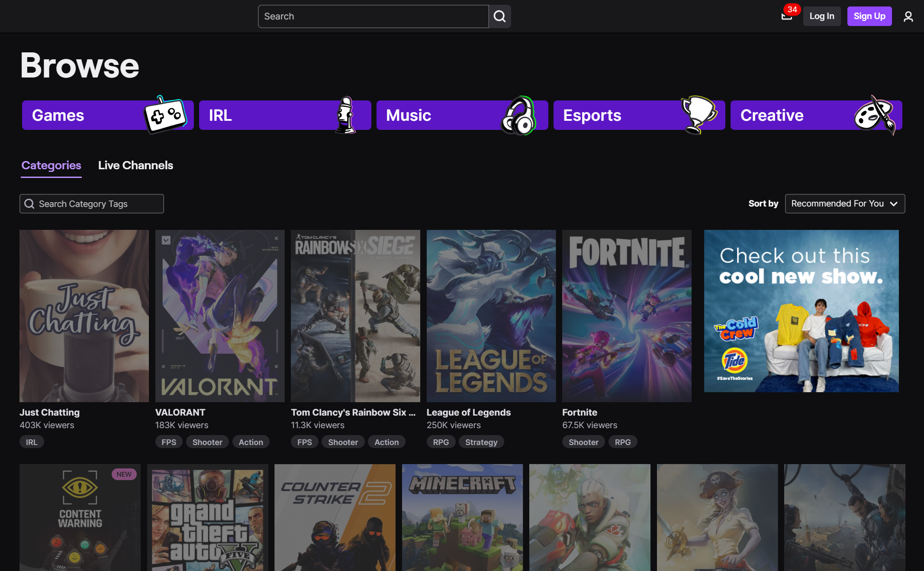Click the Just Chatting title link
924x571 pixels.
[49, 413]
